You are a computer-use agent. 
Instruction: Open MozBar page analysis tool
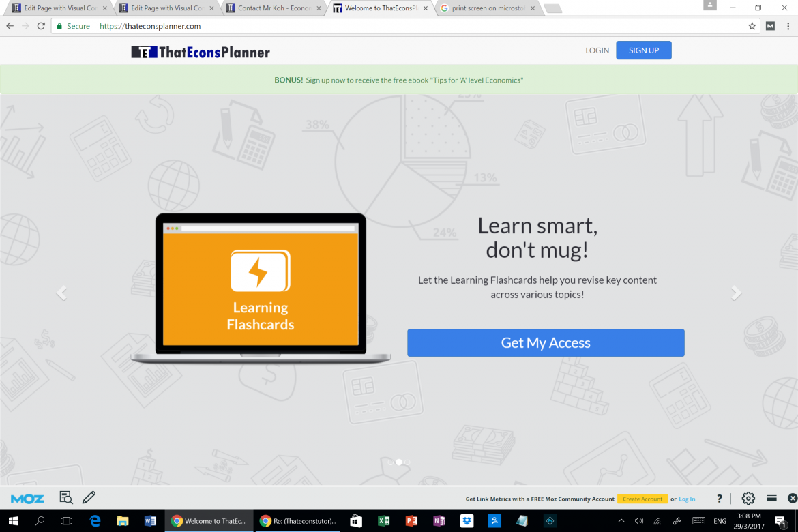(65, 498)
